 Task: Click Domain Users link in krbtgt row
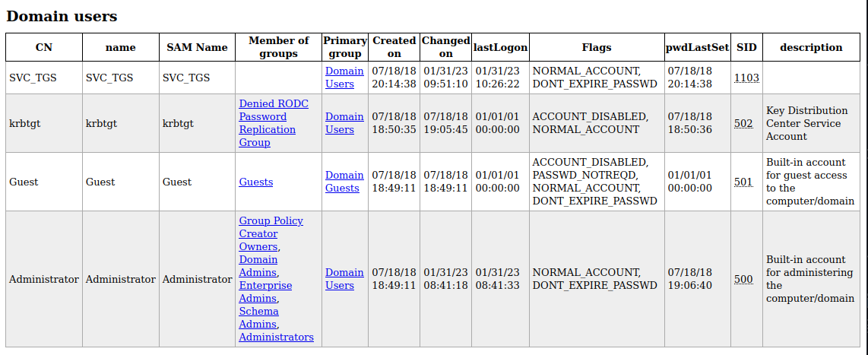[x=344, y=123]
